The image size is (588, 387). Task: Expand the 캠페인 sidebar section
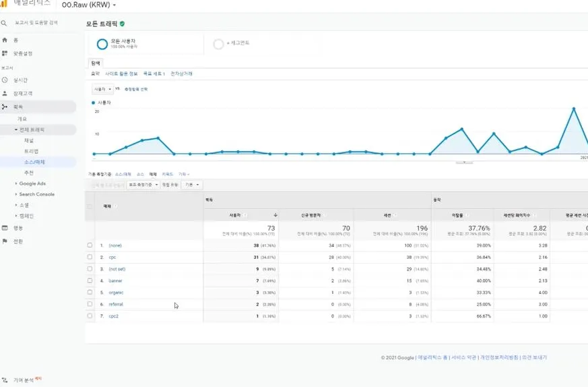point(16,216)
